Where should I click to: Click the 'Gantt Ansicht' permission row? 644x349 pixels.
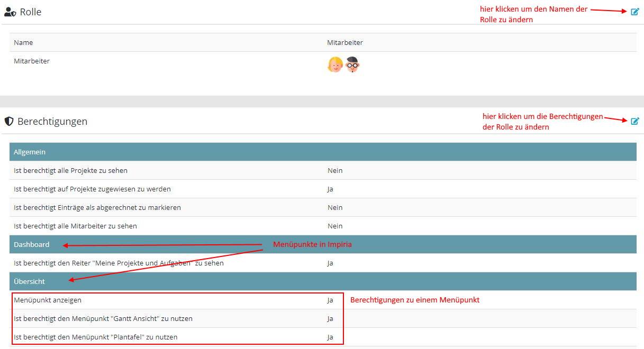(x=103, y=318)
